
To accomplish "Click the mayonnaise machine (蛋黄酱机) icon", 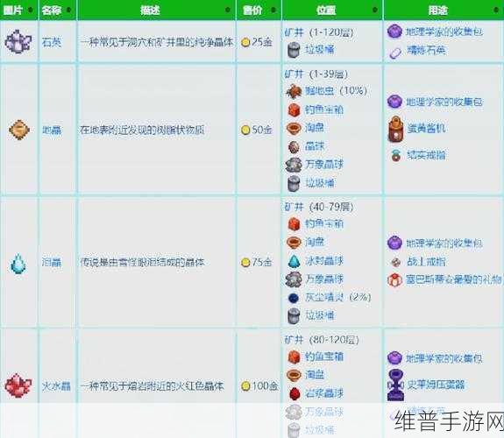I will pos(395,129).
